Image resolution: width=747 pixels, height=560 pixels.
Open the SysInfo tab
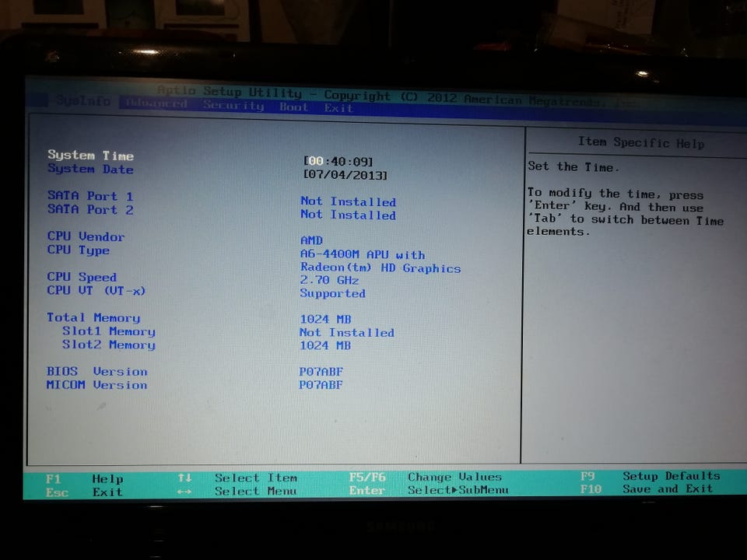[x=83, y=100]
